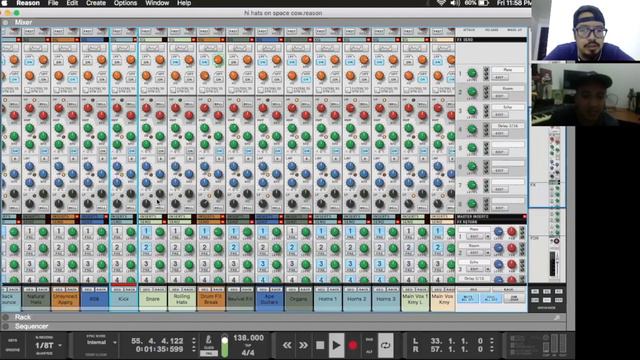This screenshot has width=640, height=360.
Task: Toggle send 3 on the Horns 1 channel
Action: [x=321, y=264]
